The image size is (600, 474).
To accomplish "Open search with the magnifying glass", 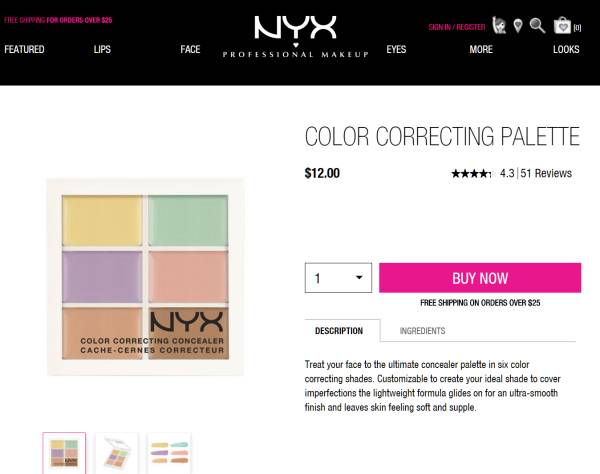I will click(x=538, y=26).
